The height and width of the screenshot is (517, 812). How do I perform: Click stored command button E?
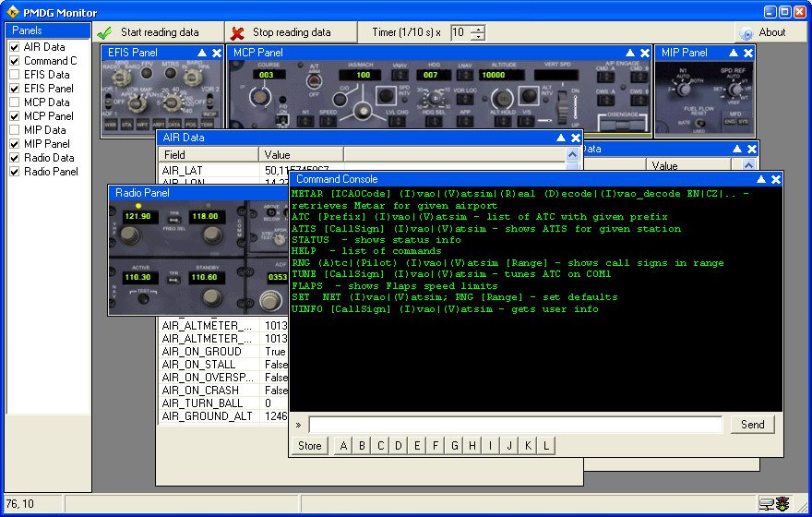417,446
